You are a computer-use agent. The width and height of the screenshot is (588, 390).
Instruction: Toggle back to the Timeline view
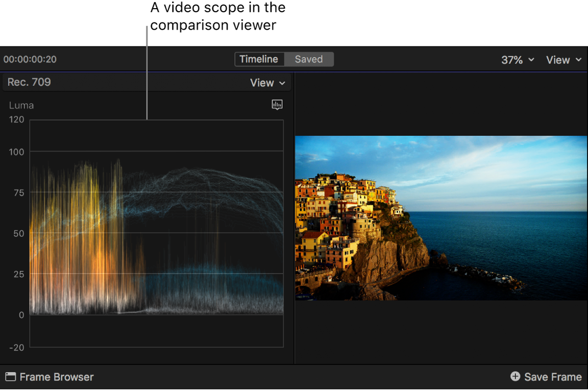coord(259,59)
